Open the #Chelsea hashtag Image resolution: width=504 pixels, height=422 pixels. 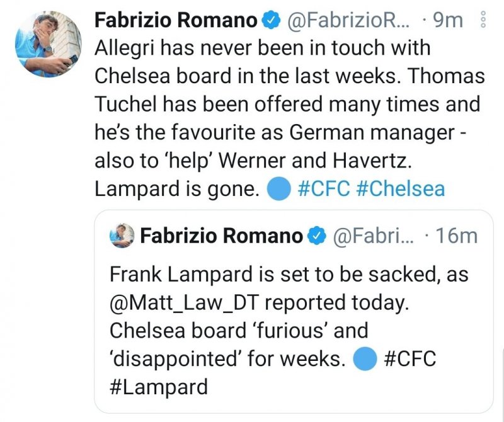point(400,189)
